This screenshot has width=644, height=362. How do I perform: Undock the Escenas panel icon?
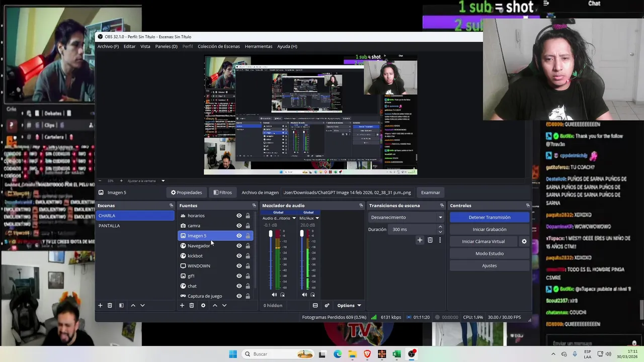(x=171, y=206)
